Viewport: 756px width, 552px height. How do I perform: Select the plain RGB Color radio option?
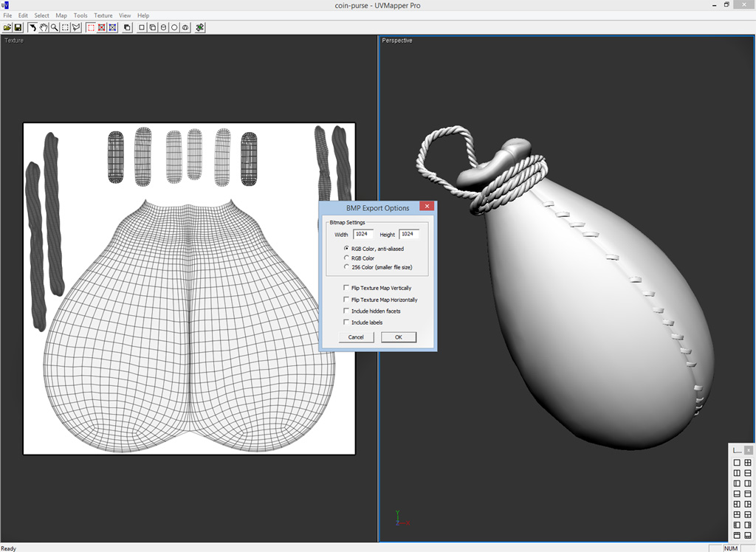pos(347,258)
